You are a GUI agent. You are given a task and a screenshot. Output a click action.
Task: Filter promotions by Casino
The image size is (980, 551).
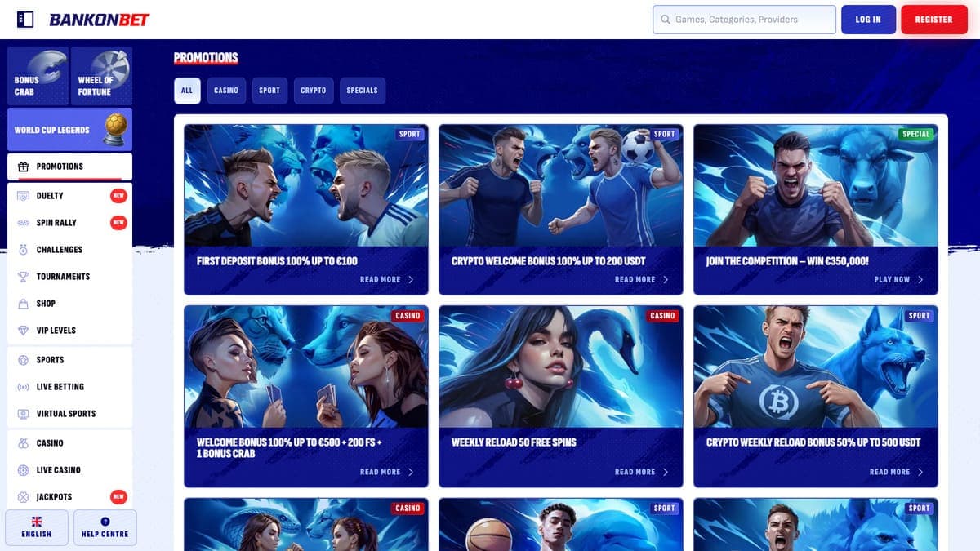(x=226, y=91)
